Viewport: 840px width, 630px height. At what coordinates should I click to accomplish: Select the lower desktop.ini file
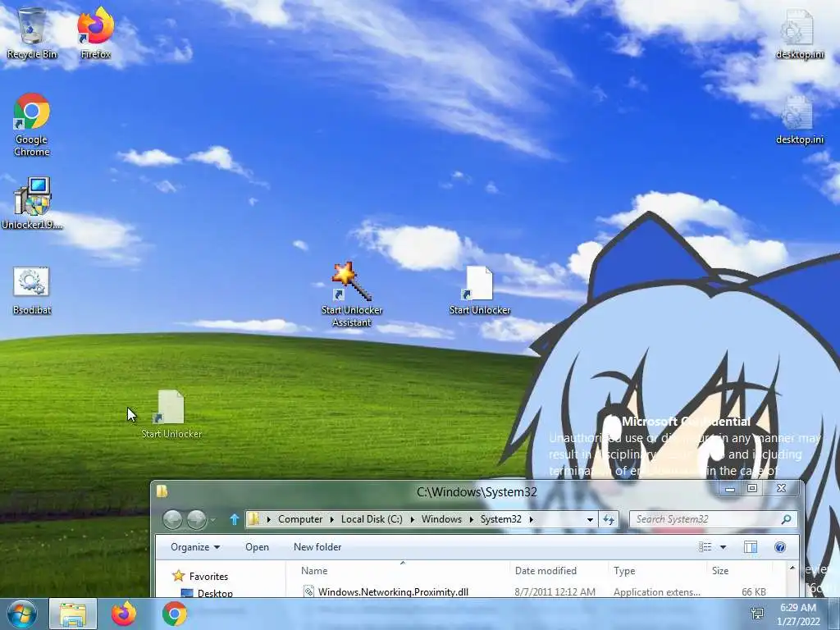point(799,120)
